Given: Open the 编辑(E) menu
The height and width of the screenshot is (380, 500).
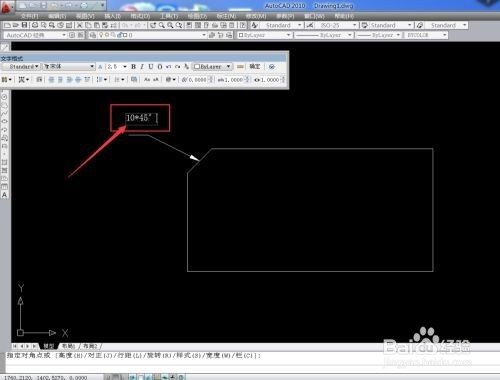Looking at the screenshot, I should pos(57,16).
